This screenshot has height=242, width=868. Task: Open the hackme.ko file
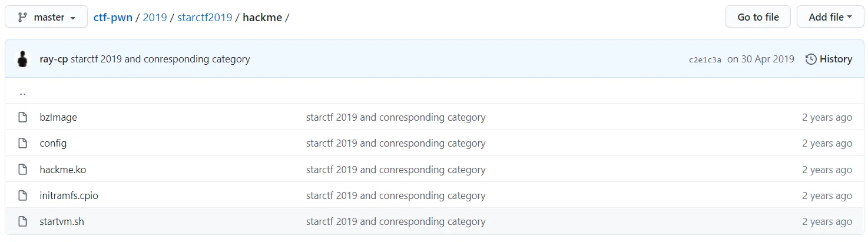(x=63, y=170)
